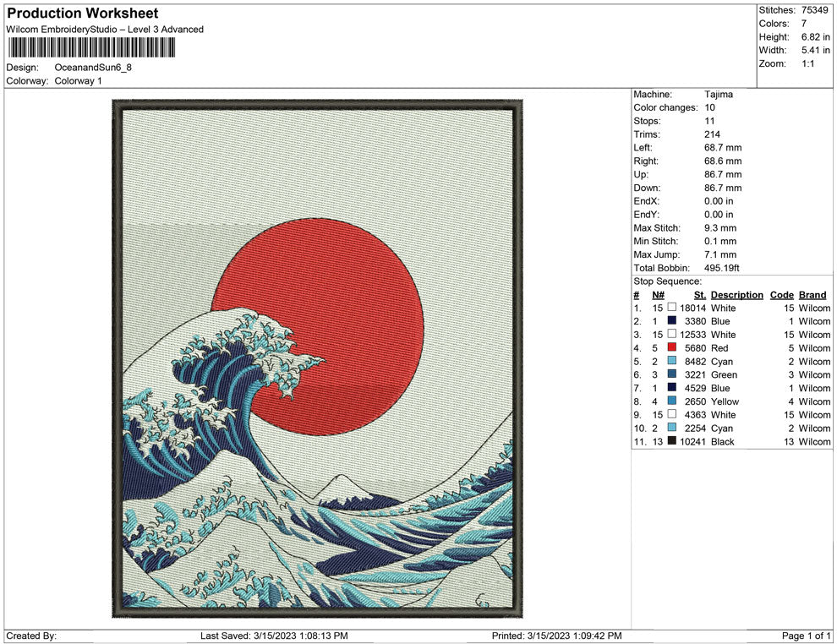Click stitch count 4363 in row 9

[x=696, y=415]
